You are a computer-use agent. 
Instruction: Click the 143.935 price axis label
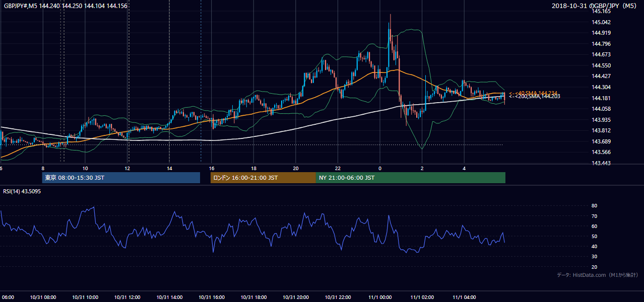[601, 120]
